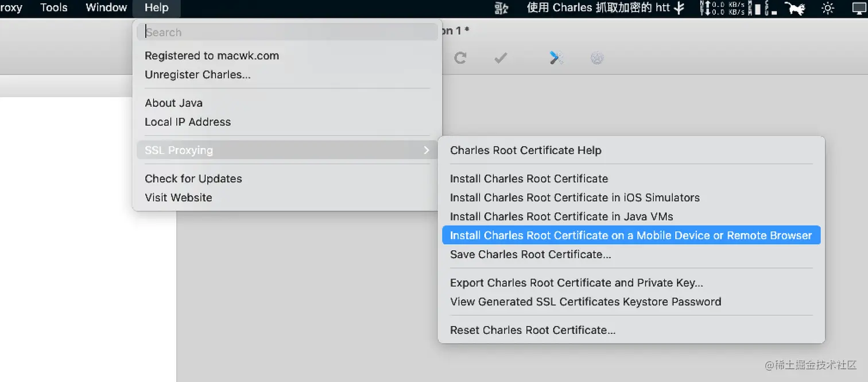Open the Settings gear toolbar icon
Screen dimensions: 868x382
597,58
